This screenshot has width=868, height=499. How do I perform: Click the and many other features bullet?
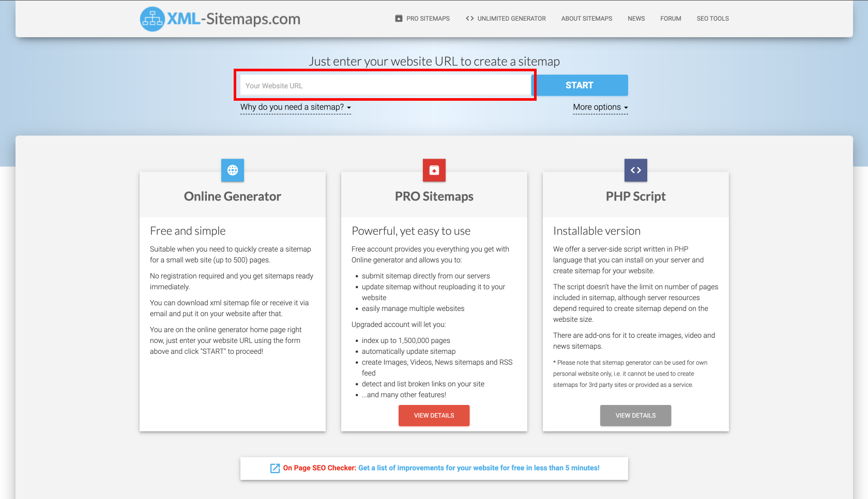(404, 395)
